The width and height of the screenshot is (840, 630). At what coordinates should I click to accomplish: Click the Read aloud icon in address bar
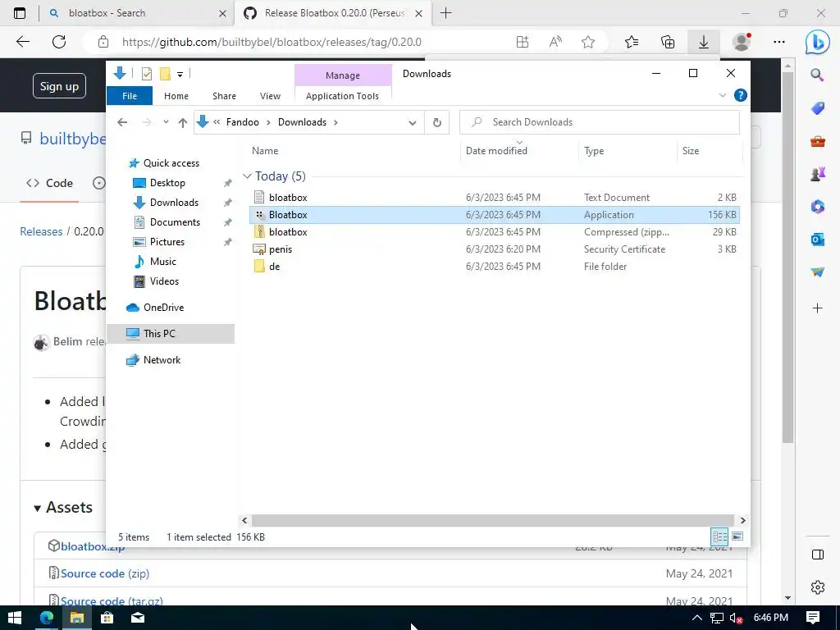tap(555, 42)
